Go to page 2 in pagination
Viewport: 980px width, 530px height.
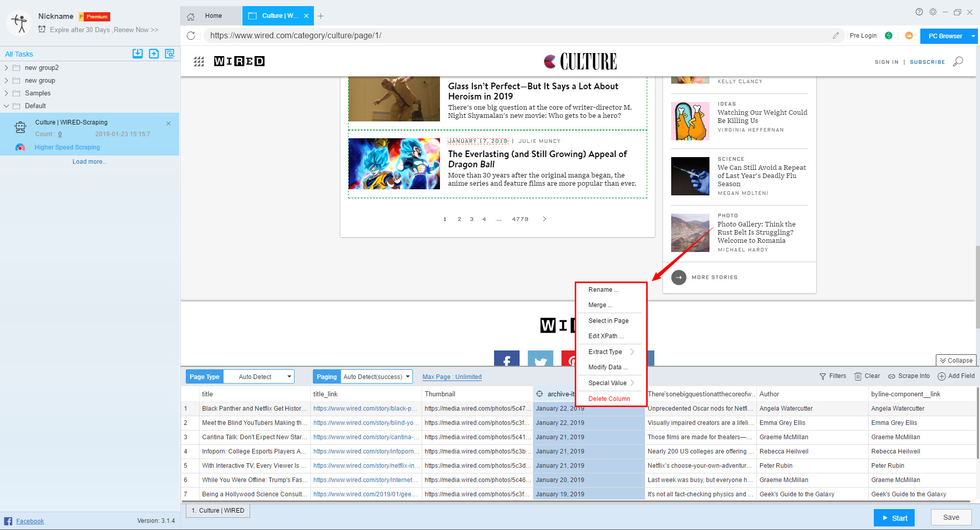pyautogui.click(x=459, y=219)
